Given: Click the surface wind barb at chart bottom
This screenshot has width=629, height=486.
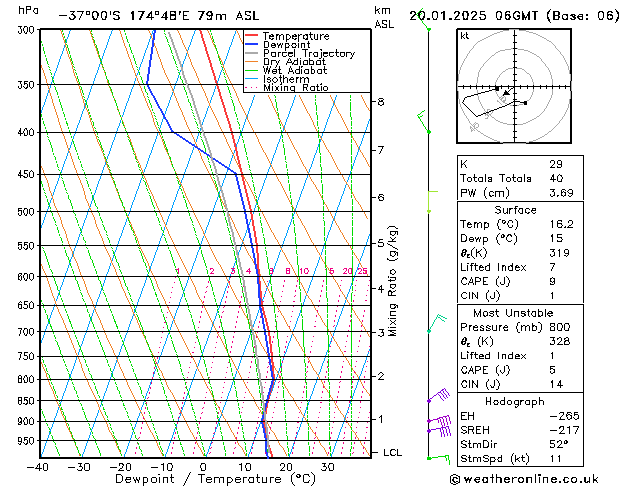Looking at the screenshot, I should [x=438, y=459].
